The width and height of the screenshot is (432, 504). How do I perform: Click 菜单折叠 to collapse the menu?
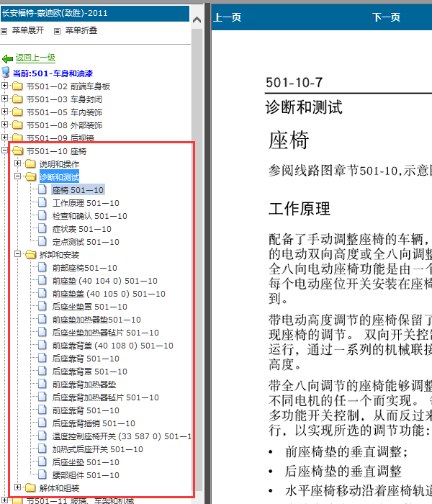click(x=81, y=30)
